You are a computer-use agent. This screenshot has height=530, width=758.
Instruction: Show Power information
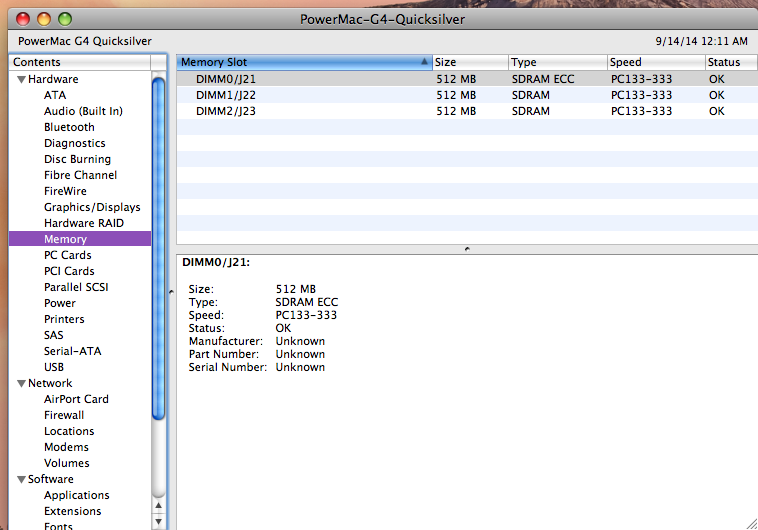tap(60, 303)
